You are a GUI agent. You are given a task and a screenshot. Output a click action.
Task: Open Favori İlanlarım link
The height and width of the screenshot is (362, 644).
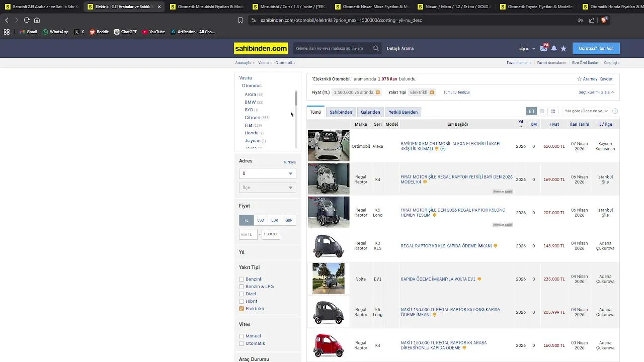tap(519, 63)
